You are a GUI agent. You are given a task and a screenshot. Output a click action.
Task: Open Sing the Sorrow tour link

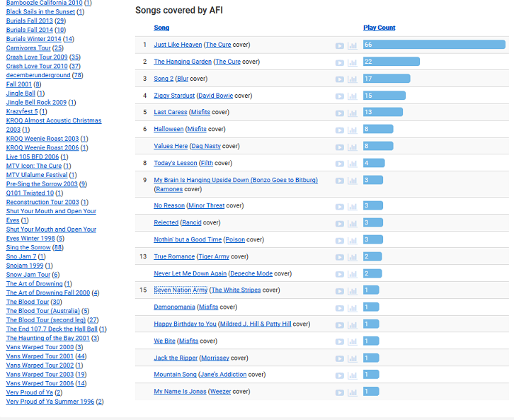(x=28, y=248)
